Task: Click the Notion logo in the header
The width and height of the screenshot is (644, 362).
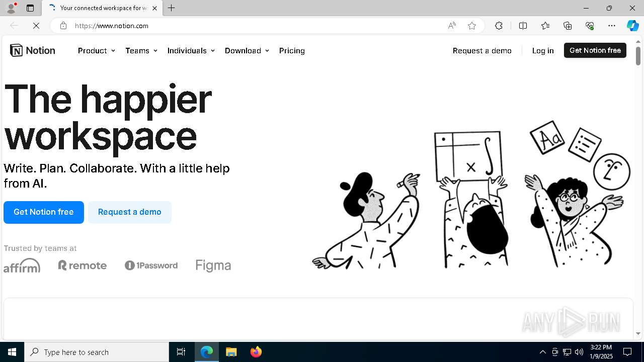Action: click(33, 50)
